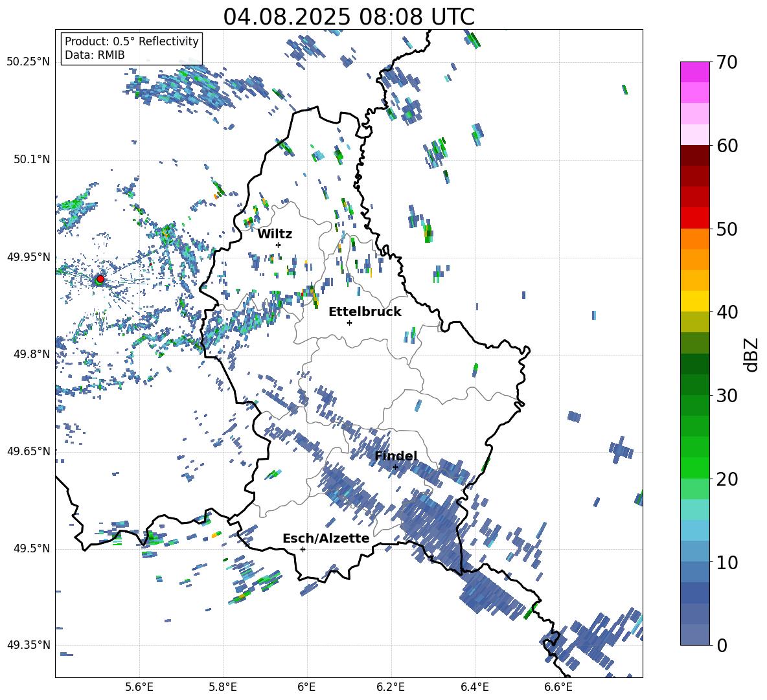Viewport: 767px width, 700px height.
Task: Click the 49.65°N latitude label
Action: click(x=29, y=451)
